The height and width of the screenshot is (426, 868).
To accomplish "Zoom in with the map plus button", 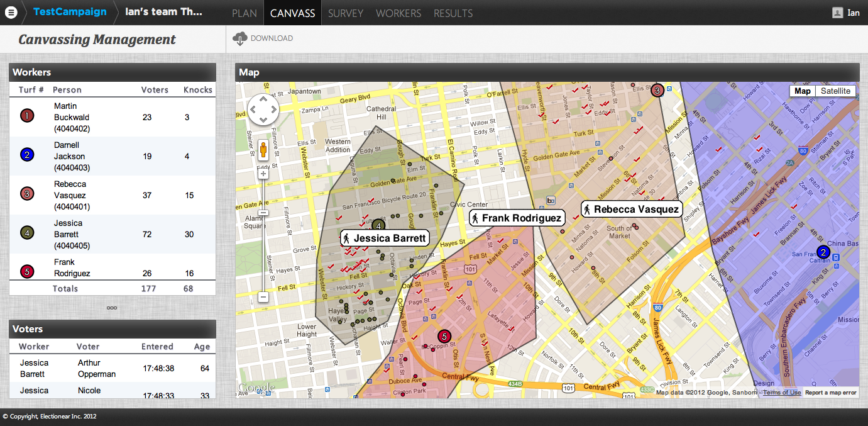I will coord(263,174).
